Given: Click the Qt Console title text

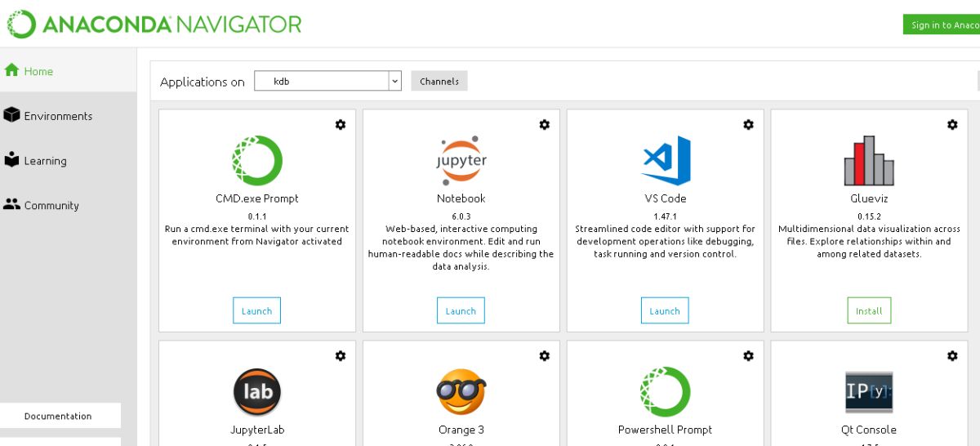Looking at the screenshot, I should tap(869, 430).
